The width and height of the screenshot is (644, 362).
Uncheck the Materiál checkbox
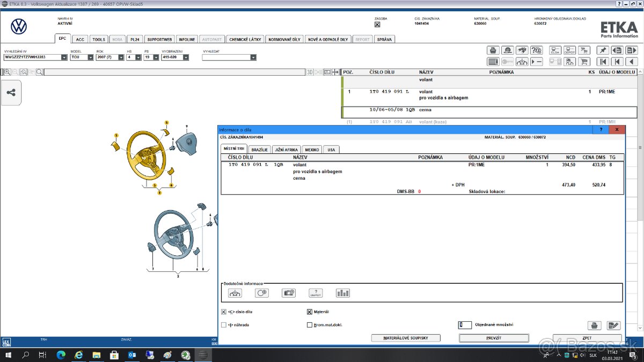click(x=310, y=312)
